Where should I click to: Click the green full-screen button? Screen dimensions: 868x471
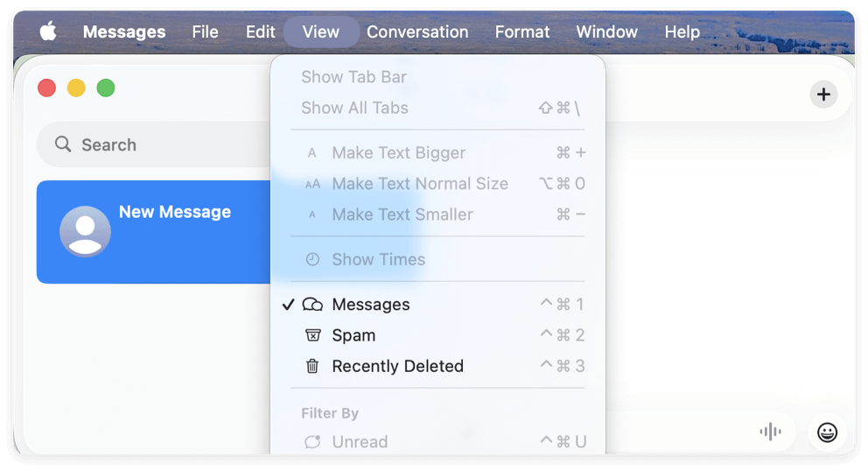click(106, 88)
